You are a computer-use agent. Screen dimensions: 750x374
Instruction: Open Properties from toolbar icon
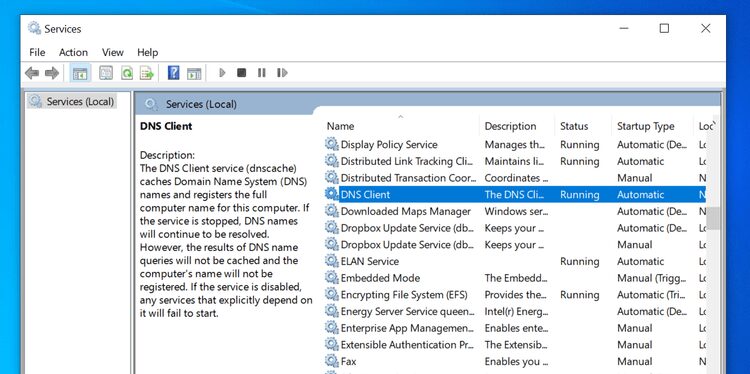[x=106, y=73]
